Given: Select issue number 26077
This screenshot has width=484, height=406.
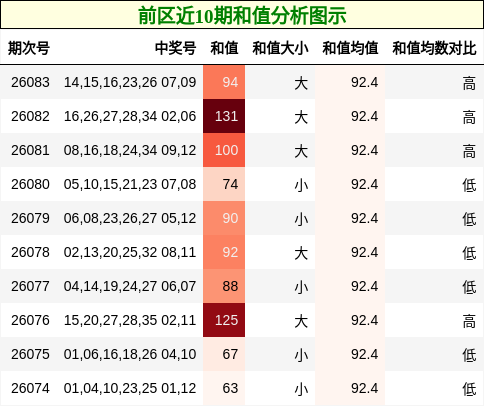Looking at the screenshot, I should [30, 286].
